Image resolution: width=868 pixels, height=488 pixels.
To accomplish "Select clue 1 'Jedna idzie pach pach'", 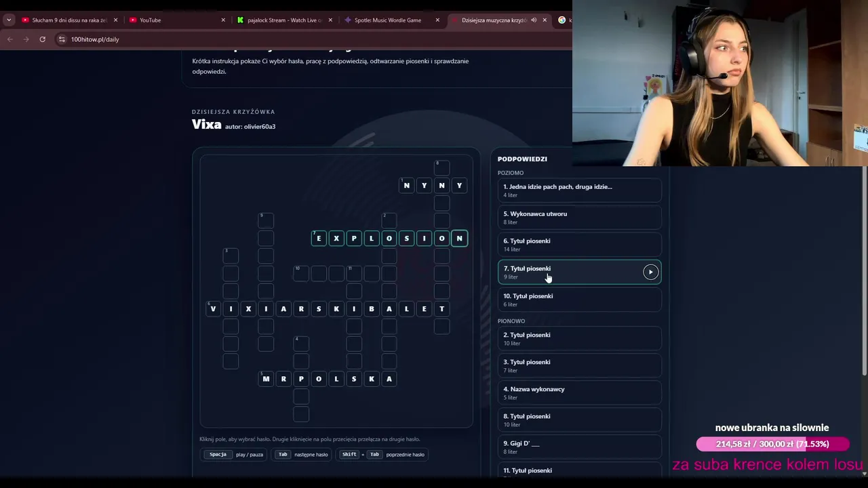I will 579,190.
